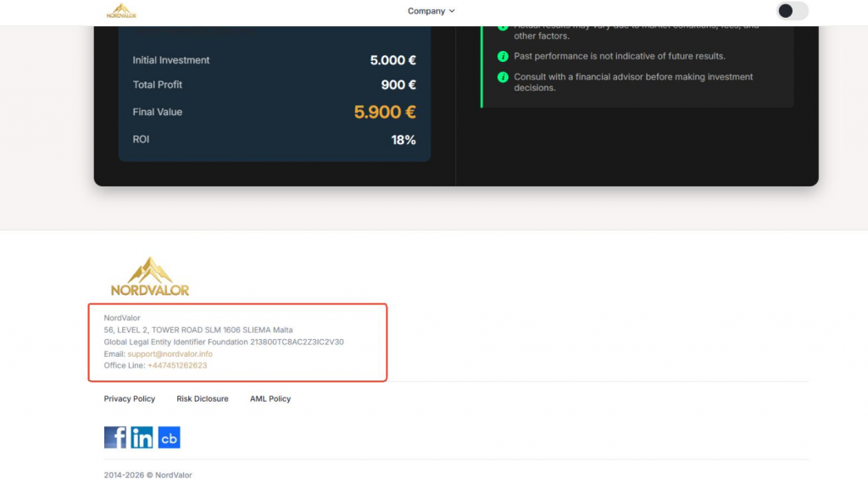The image size is (868, 483).
Task: Expand the Company dropdown menu
Action: (431, 11)
